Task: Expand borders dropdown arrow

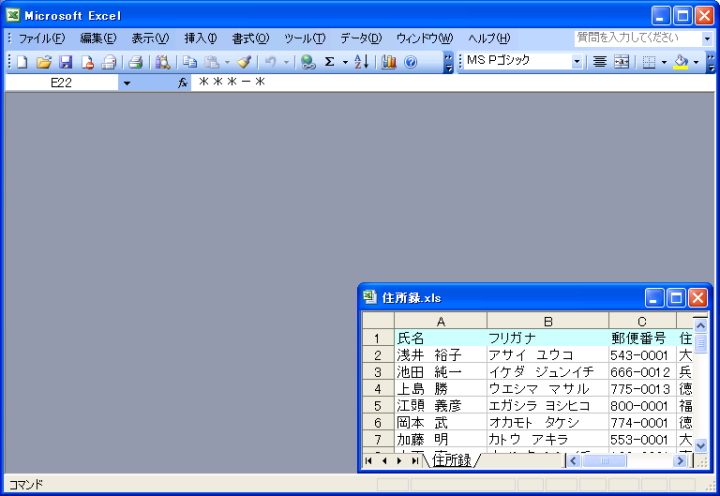Action: (664, 62)
